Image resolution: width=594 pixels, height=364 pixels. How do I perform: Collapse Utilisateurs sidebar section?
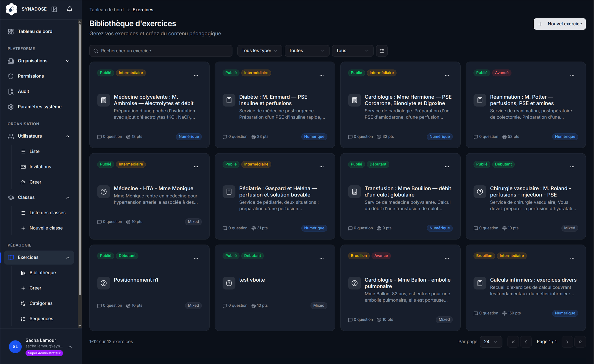pos(39,136)
